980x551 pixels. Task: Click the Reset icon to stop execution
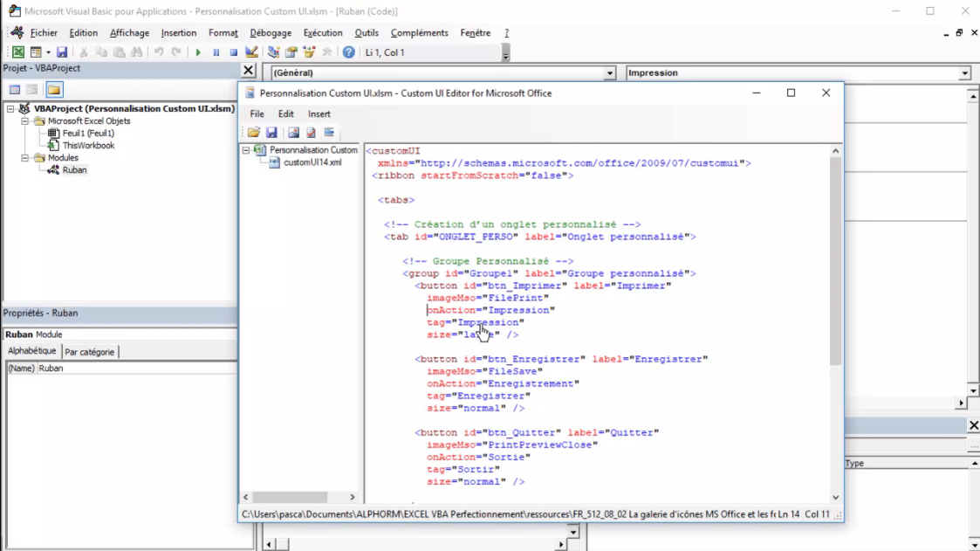[236, 50]
